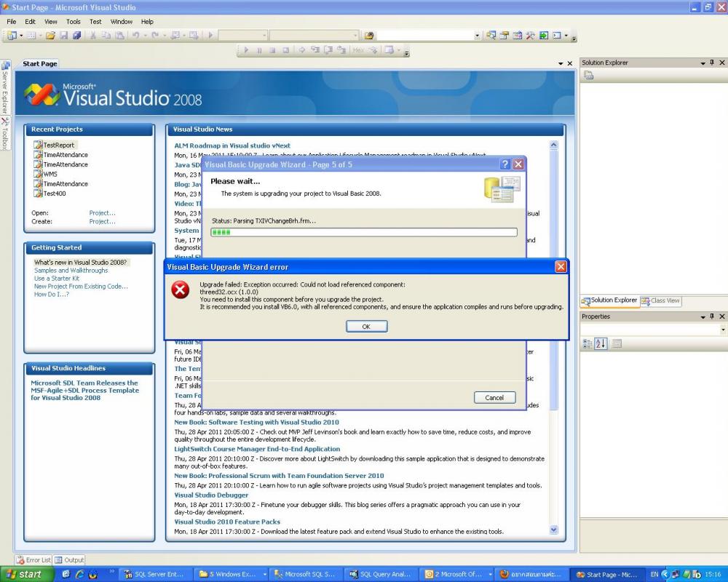
Task: Click the Find in Files icon
Action: 369,35
